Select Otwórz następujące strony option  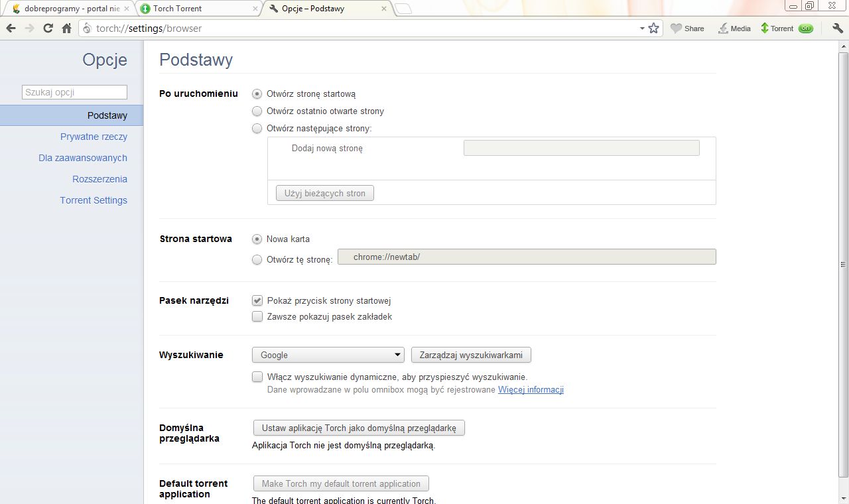[x=257, y=129]
